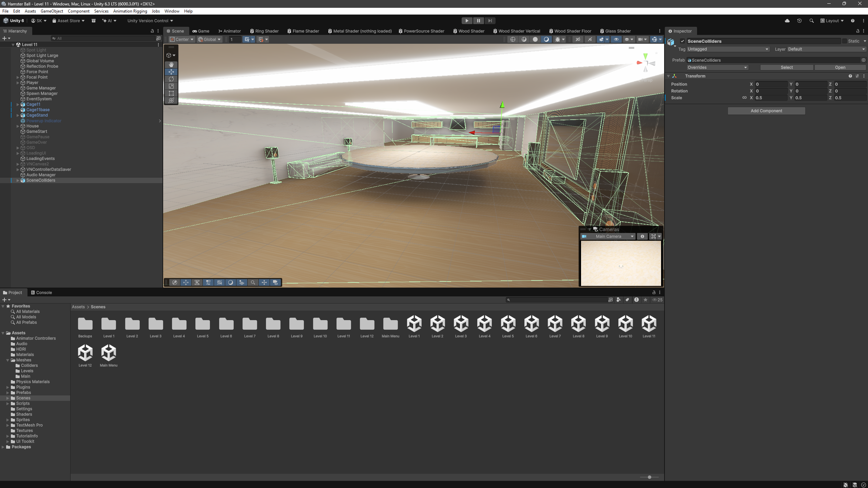Adjust the project icon size slider
This screenshot has height=488, width=868.
click(649, 477)
